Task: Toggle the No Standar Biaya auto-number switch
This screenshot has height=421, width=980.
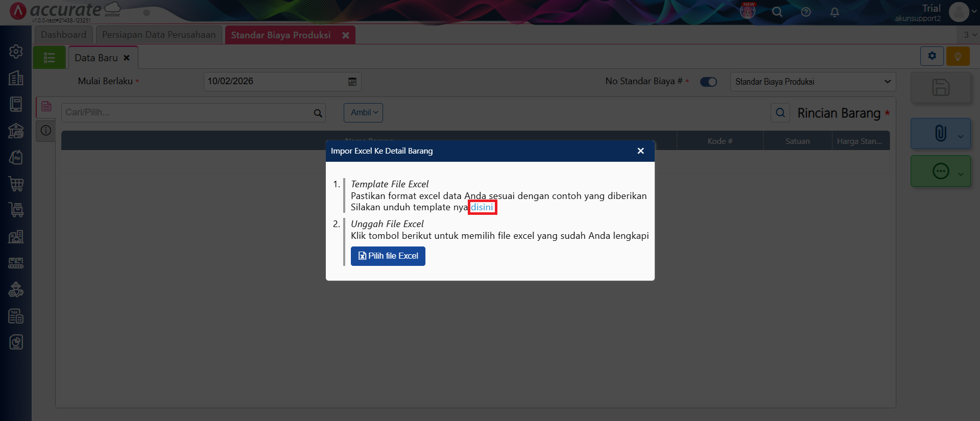Action: click(x=708, y=82)
